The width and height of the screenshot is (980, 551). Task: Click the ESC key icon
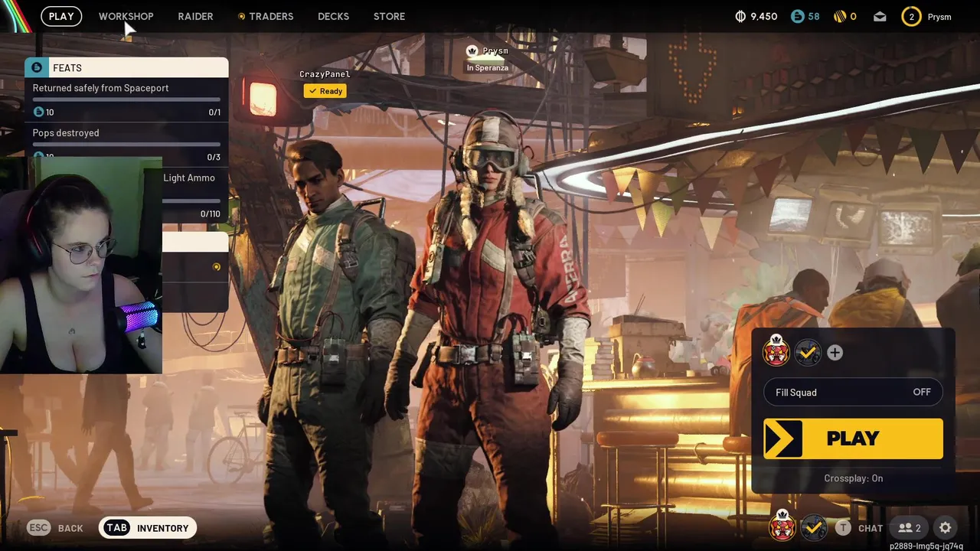[x=39, y=527]
